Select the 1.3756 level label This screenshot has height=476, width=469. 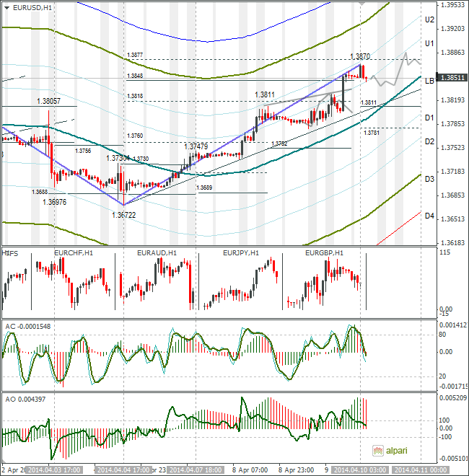pos(83,151)
